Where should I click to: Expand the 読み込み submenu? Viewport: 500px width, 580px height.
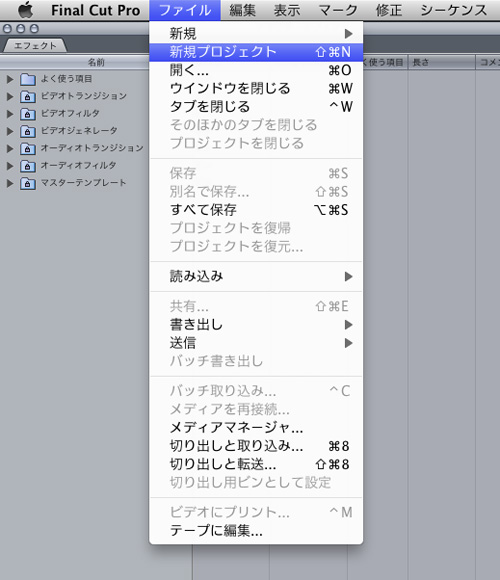256,276
